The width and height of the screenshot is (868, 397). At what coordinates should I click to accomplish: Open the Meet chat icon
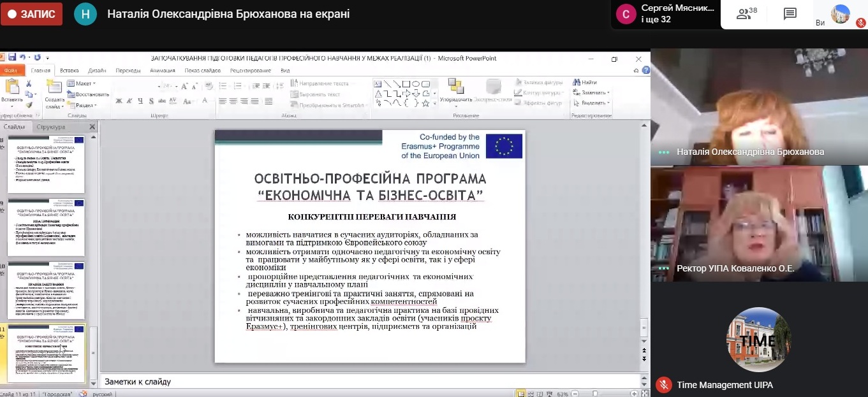click(x=790, y=14)
